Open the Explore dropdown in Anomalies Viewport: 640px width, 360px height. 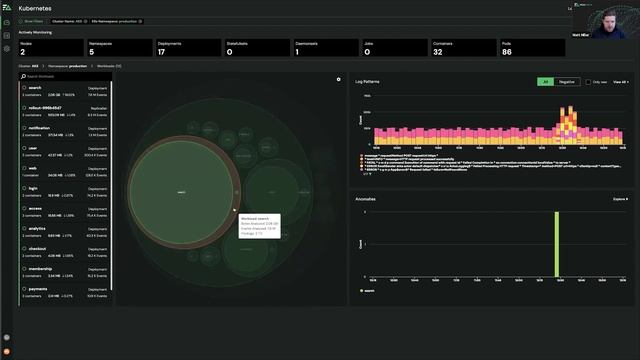point(620,199)
